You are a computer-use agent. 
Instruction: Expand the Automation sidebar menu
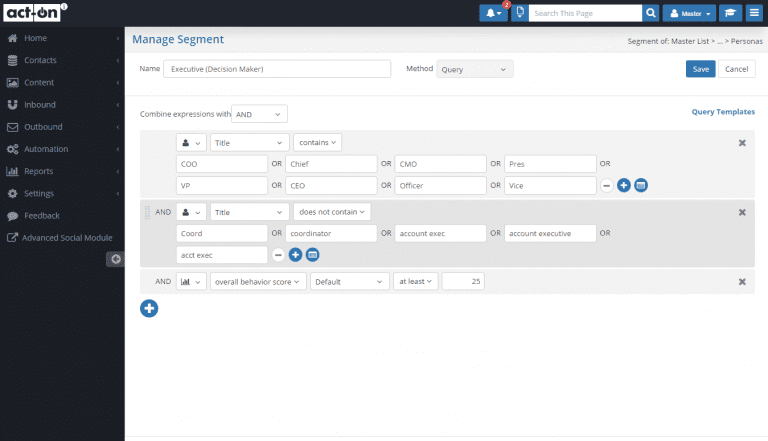62,149
